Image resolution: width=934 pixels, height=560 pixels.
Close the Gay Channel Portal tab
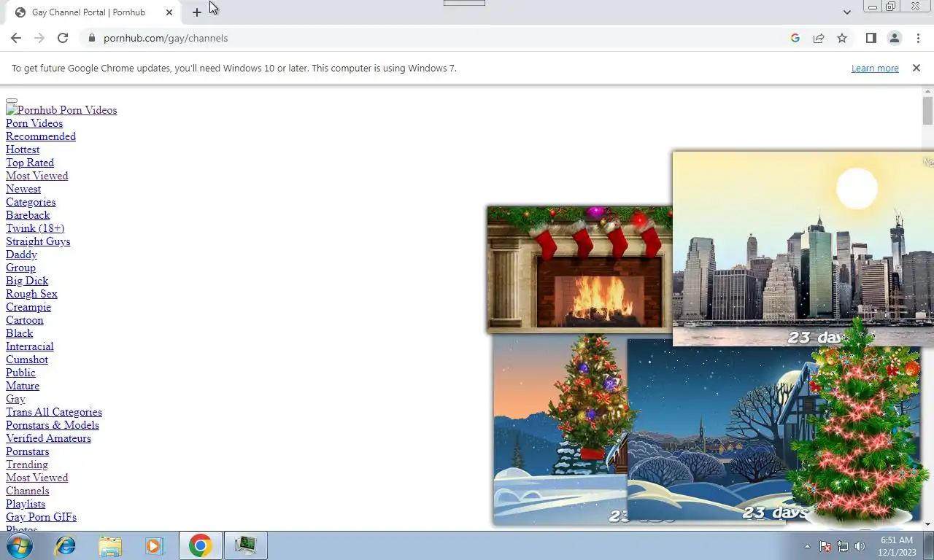coord(169,12)
